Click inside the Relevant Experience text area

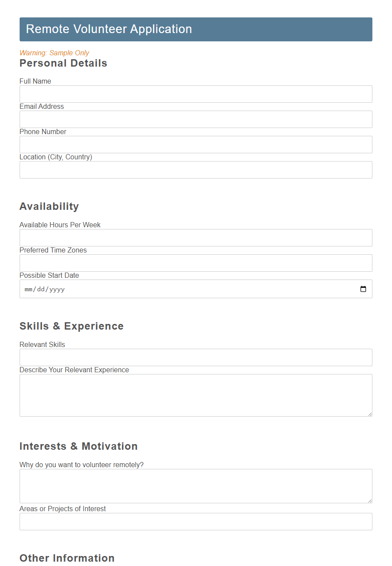point(196,394)
